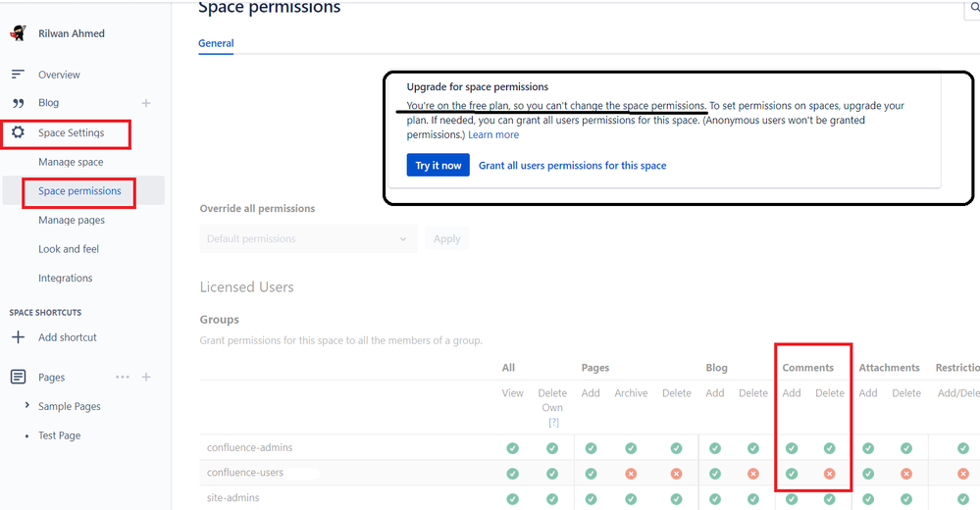Open the Default permissions dropdown
The width and height of the screenshot is (980, 510).
(308, 238)
